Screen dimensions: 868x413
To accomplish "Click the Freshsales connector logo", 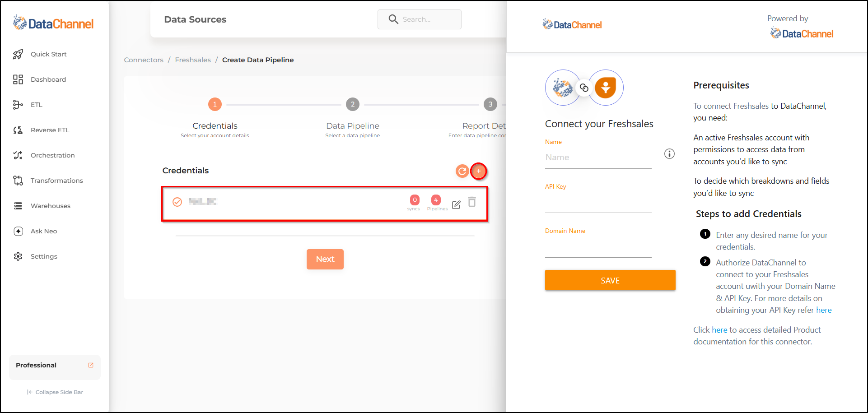I will (x=606, y=88).
